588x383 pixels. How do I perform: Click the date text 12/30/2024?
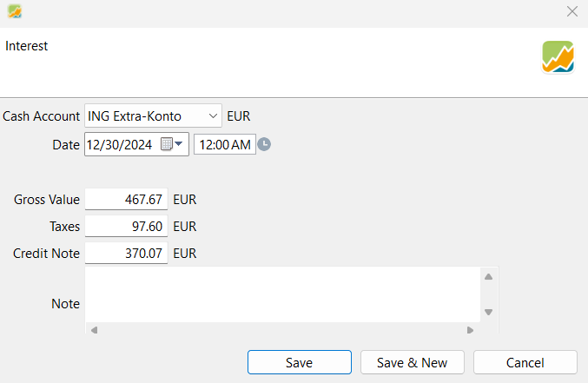tap(121, 145)
